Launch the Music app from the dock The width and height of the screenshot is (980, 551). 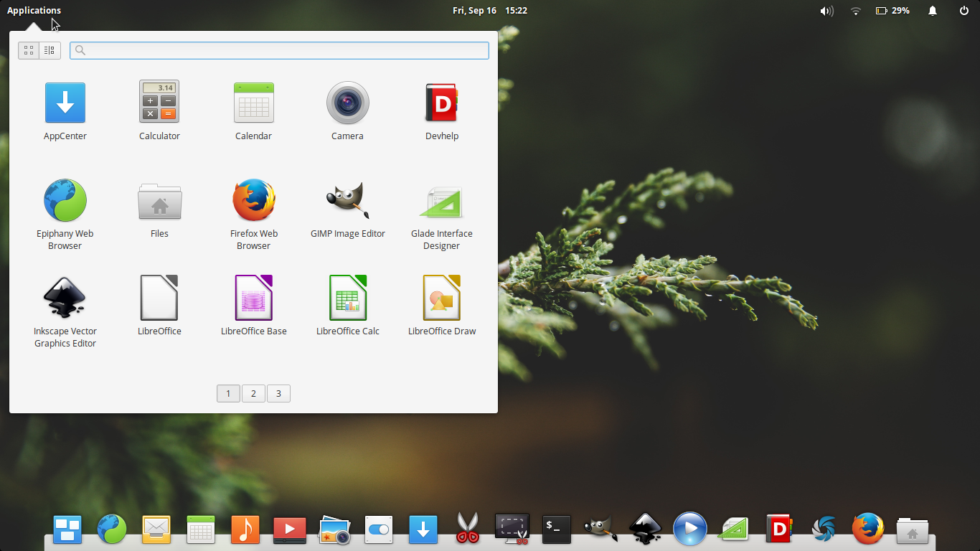(x=245, y=529)
